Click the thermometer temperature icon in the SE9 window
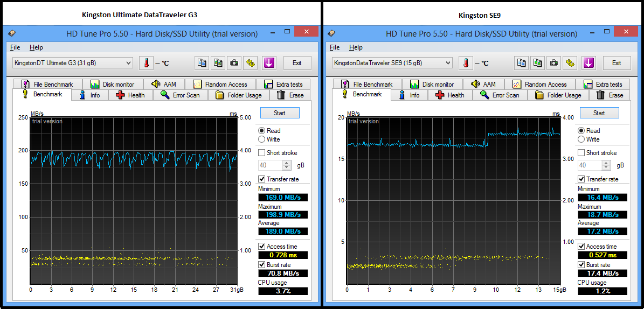This screenshot has height=309, width=644. point(466,63)
